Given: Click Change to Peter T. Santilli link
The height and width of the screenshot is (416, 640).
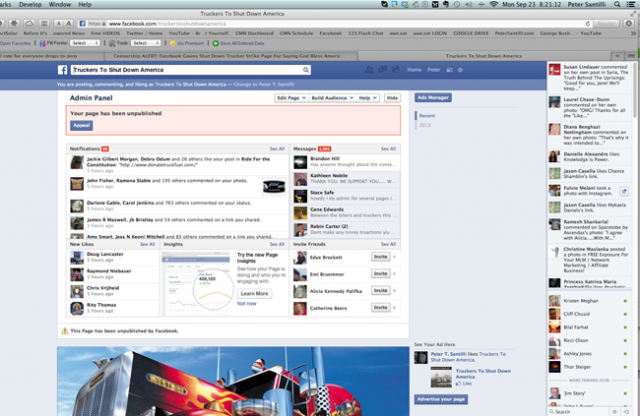Looking at the screenshot, I should [x=264, y=85].
